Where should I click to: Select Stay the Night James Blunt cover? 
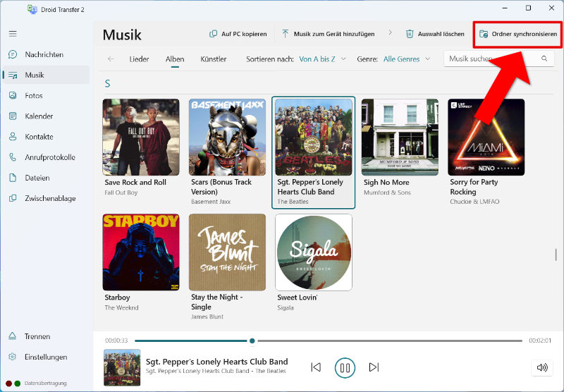coord(227,252)
